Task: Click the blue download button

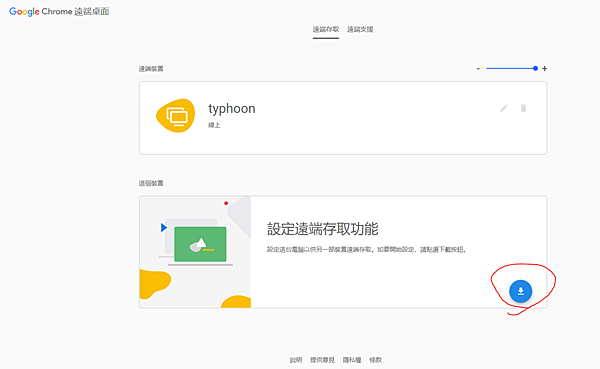Action: tap(520, 291)
